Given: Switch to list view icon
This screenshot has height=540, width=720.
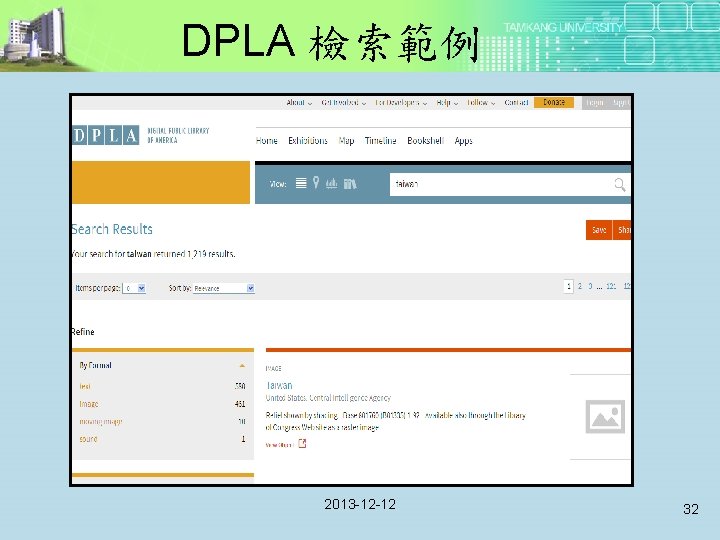Looking at the screenshot, I should [x=301, y=184].
